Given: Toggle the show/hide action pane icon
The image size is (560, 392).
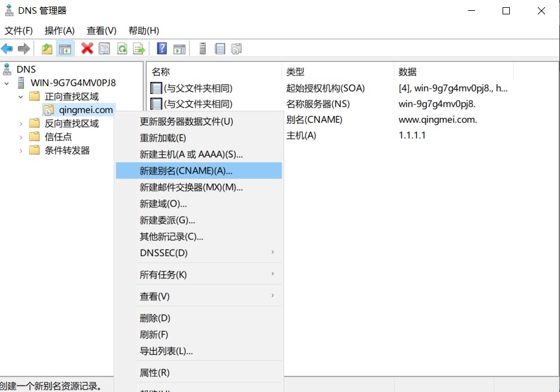Looking at the screenshot, I should pyautogui.click(x=179, y=48).
